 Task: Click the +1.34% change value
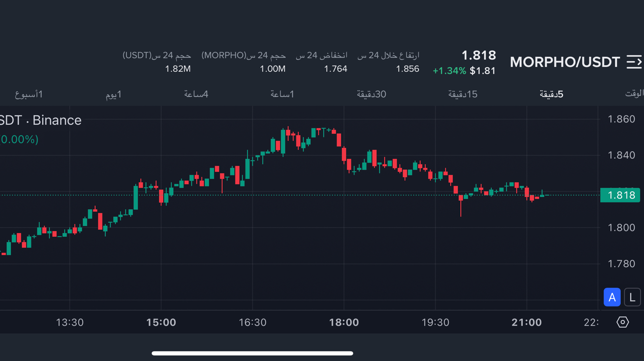tap(449, 71)
